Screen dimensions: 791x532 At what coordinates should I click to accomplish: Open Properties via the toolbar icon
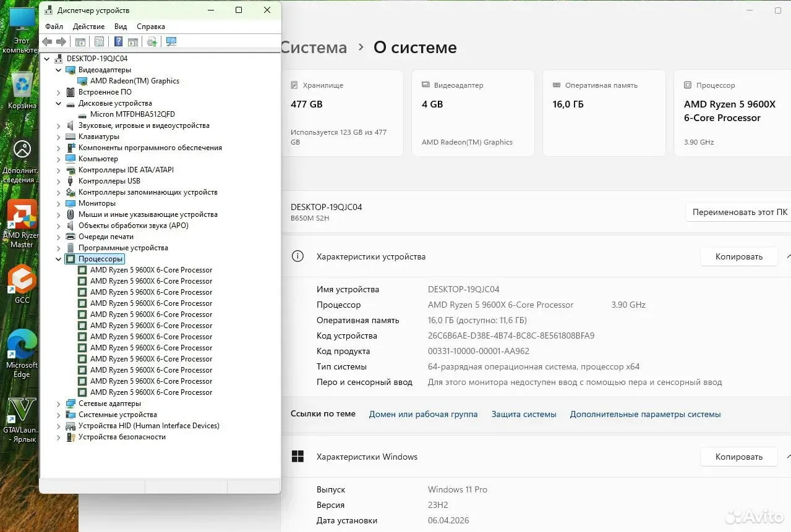point(99,41)
